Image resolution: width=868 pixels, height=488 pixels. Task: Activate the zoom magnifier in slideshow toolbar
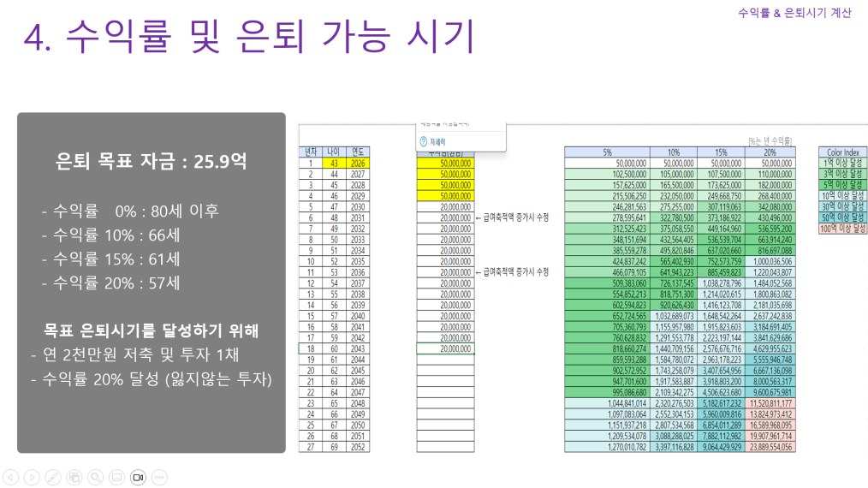click(96, 477)
